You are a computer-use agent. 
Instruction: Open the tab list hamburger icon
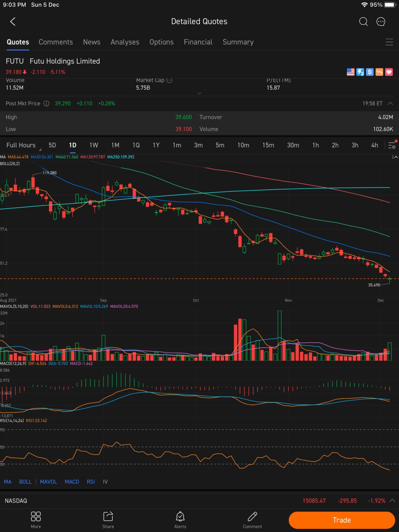click(389, 42)
